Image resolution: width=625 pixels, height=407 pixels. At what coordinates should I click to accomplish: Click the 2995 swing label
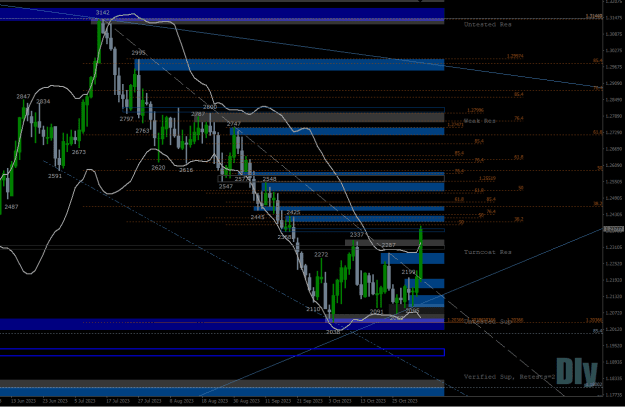[138, 53]
